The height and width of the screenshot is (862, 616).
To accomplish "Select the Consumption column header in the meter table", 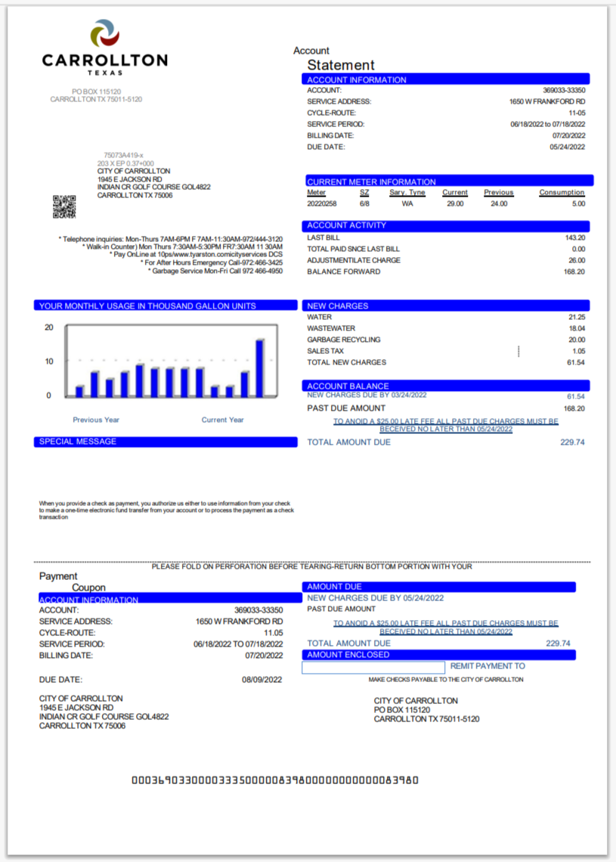I will coord(562,193).
